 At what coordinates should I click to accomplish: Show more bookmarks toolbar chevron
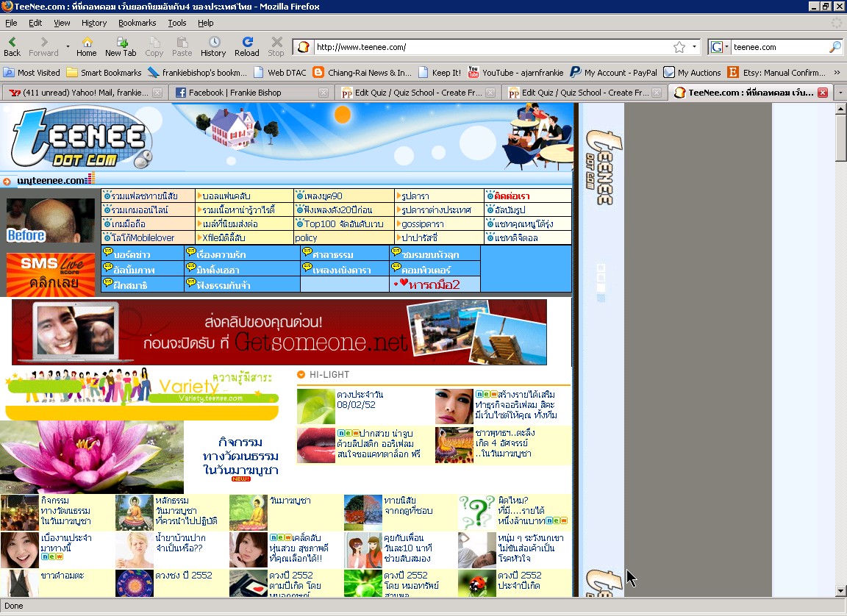(837, 73)
